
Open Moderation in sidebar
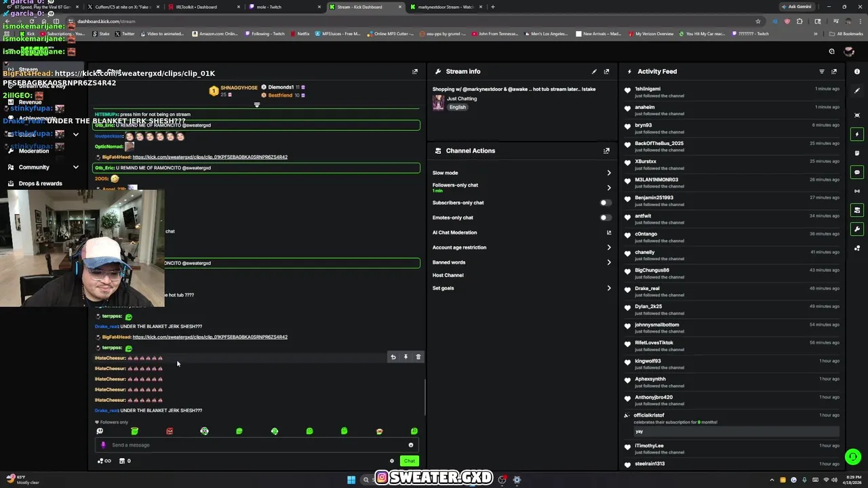point(34,151)
